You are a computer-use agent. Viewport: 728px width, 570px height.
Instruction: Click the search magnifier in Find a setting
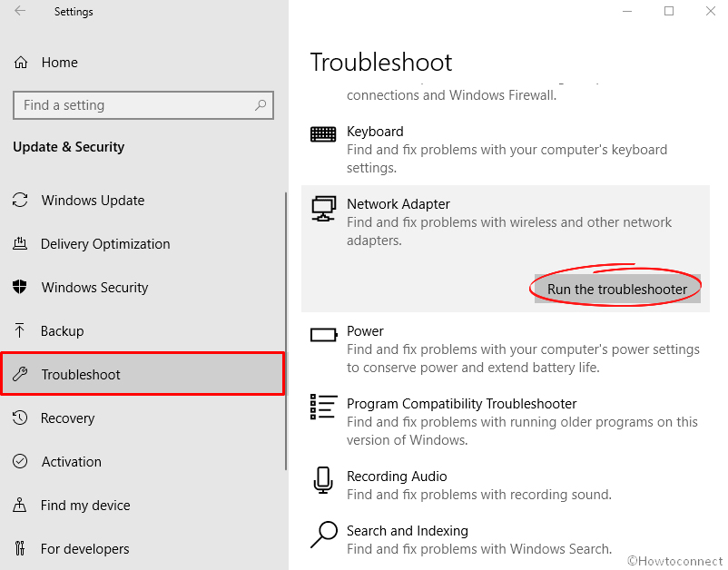click(261, 105)
